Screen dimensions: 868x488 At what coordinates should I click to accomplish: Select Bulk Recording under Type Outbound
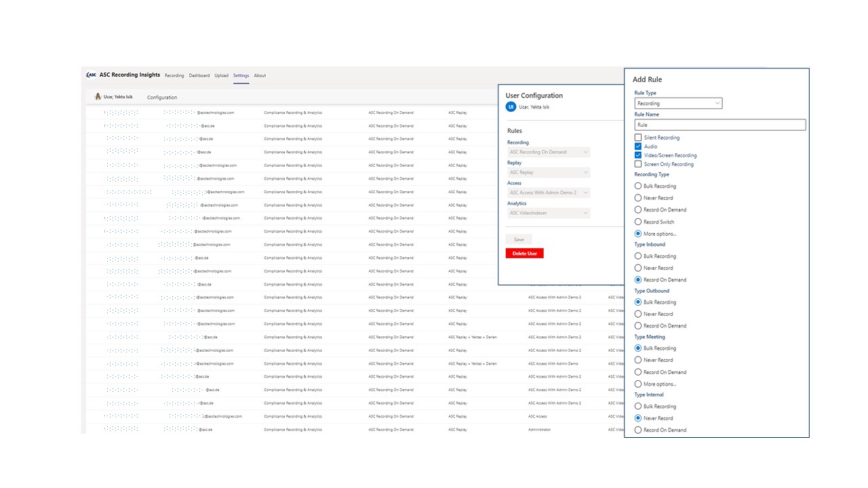(638, 302)
